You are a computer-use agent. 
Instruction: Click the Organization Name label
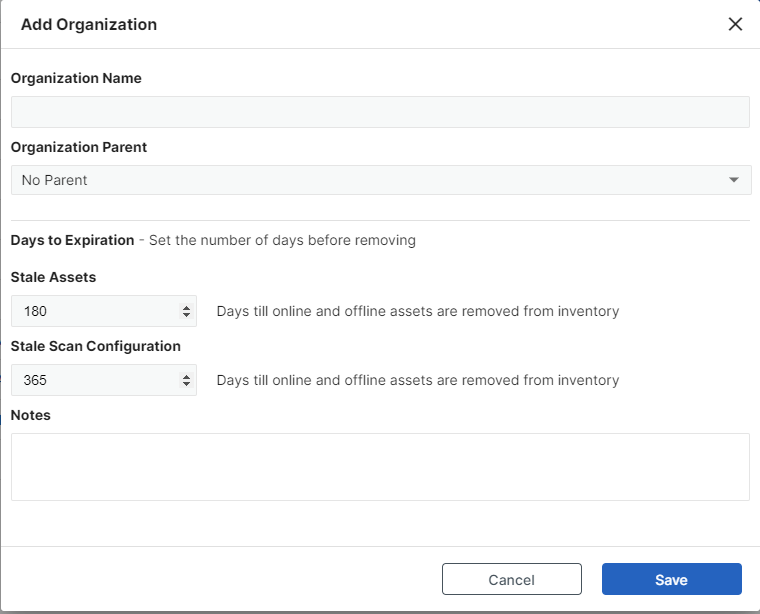76,78
